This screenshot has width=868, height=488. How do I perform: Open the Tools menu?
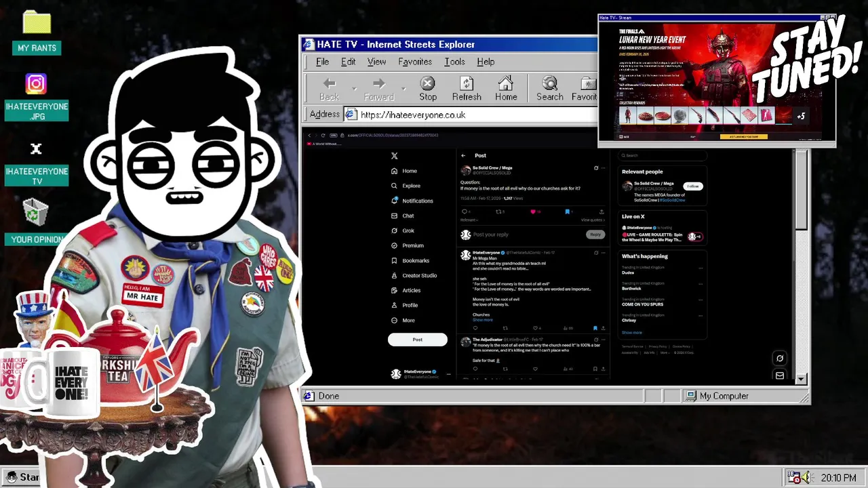(454, 62)
